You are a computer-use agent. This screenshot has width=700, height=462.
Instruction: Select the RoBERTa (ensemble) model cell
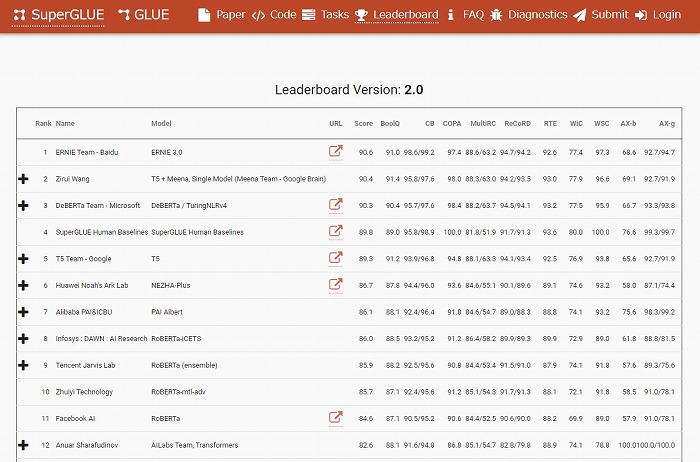pos(184,365)
